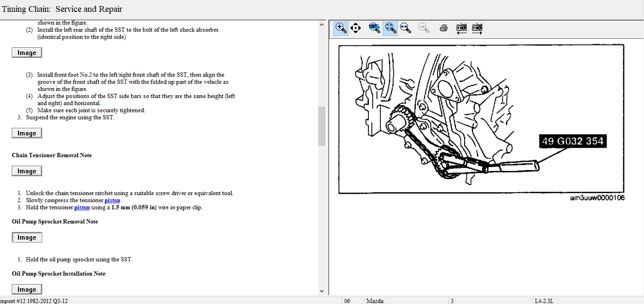The width and height of the screenshot is (644, 304).
Task: Go to the previous image (camera left arrow)
Action: pos(461,28)
